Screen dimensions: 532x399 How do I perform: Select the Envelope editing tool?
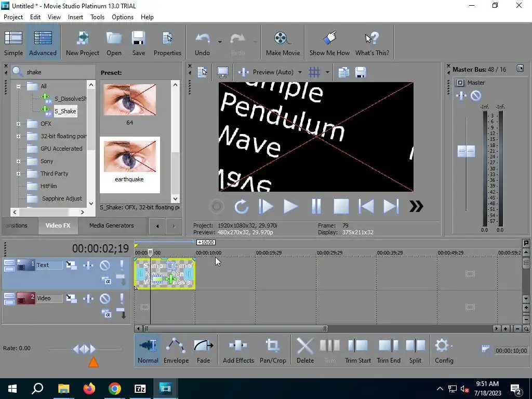176,351
